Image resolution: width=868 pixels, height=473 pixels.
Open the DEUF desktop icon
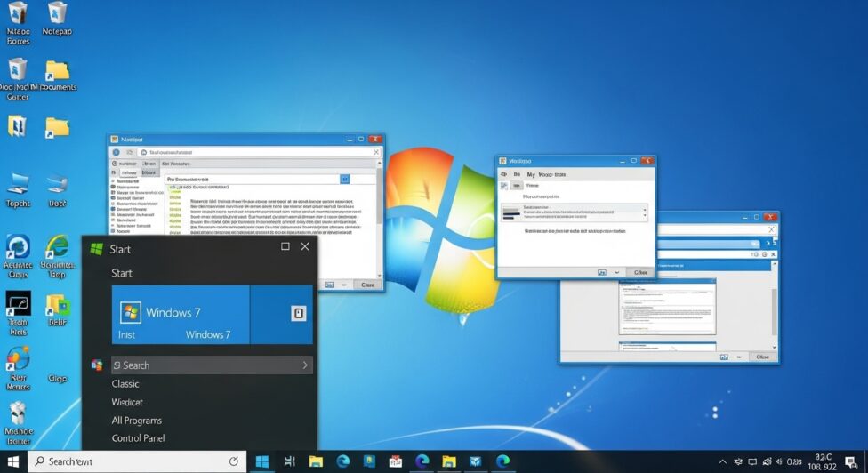click(x=57, y=309)
